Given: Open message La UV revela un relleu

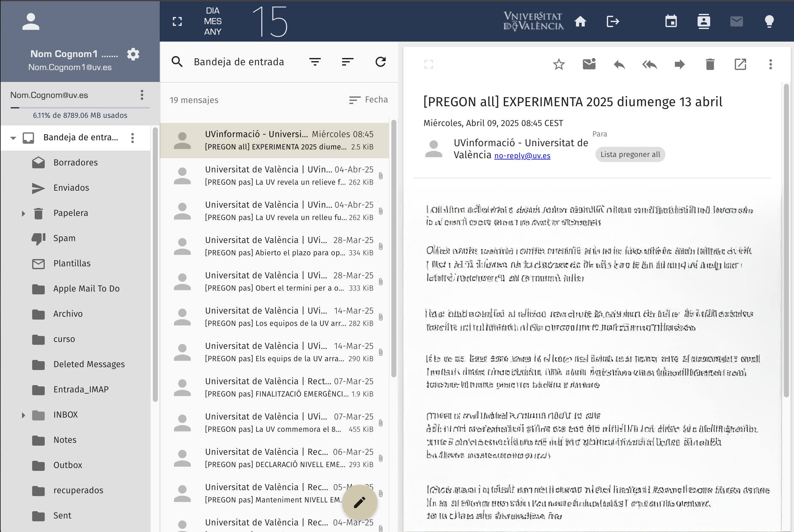Looking at the screenshot, I should [x=274, y=211].
